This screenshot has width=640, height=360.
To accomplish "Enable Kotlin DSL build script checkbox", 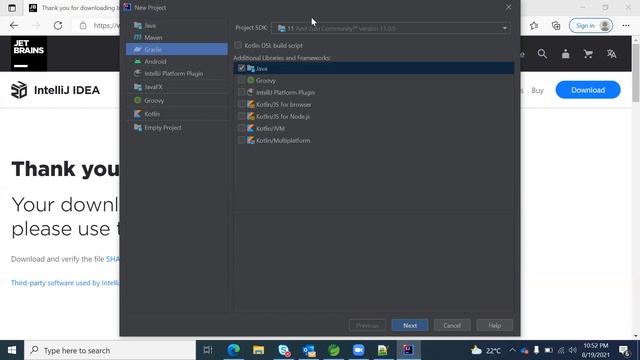I will click(x=238, y=45).
